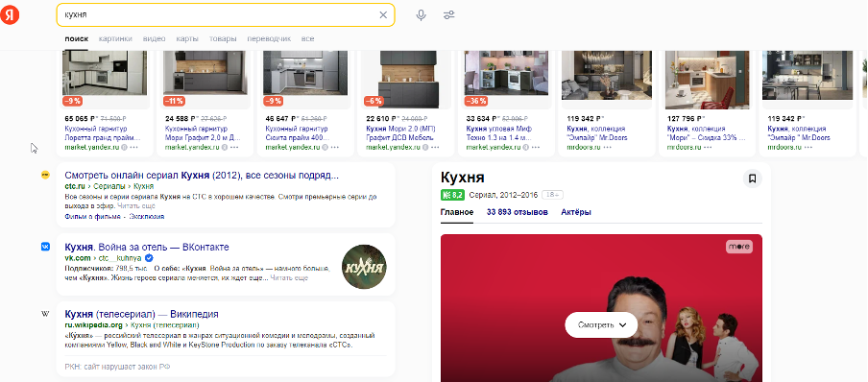
Task: Click the 8,2 rating badge
Action: point(452,195)
